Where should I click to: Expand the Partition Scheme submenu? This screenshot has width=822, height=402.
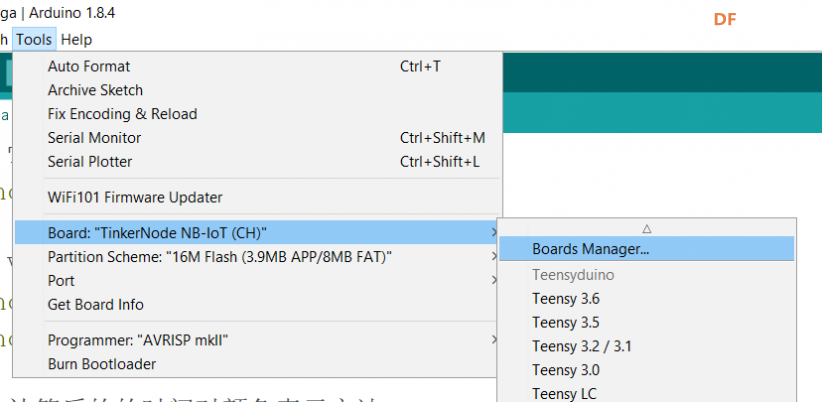257,257
